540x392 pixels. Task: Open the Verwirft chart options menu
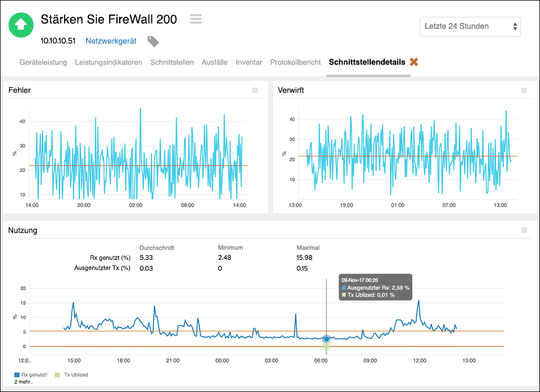point(524,89)
